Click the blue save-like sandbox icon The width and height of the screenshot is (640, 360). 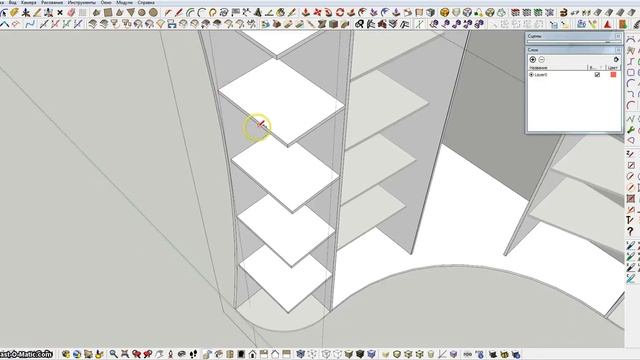(x=172, y=24)
